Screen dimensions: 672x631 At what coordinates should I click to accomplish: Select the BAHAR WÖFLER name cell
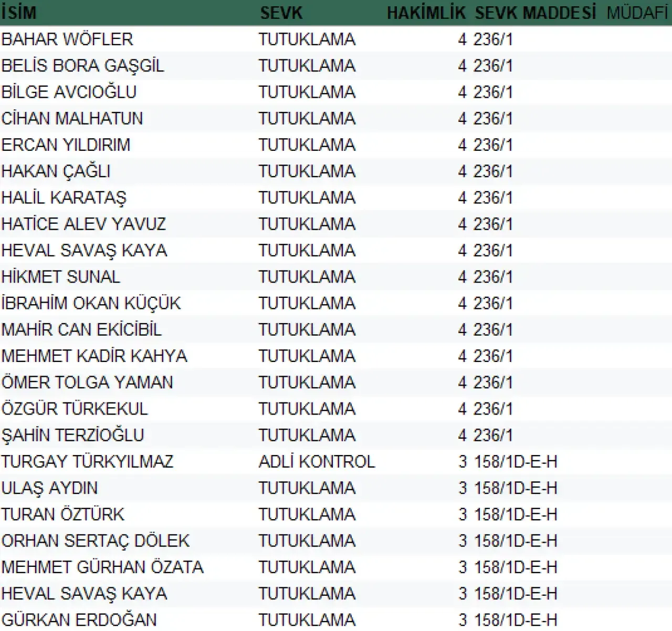[x=67, y=39]
